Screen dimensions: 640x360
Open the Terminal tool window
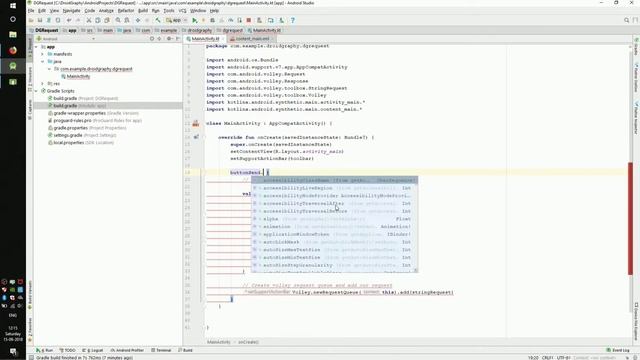pyautogui.click(x=161, y=350)
